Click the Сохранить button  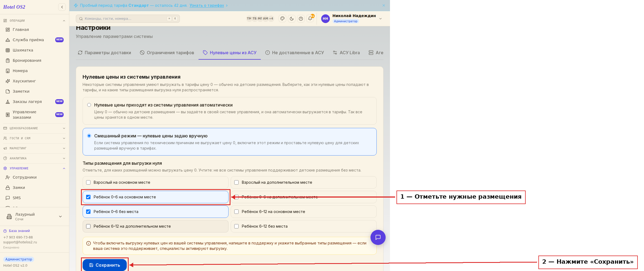[x=105, y=265]
